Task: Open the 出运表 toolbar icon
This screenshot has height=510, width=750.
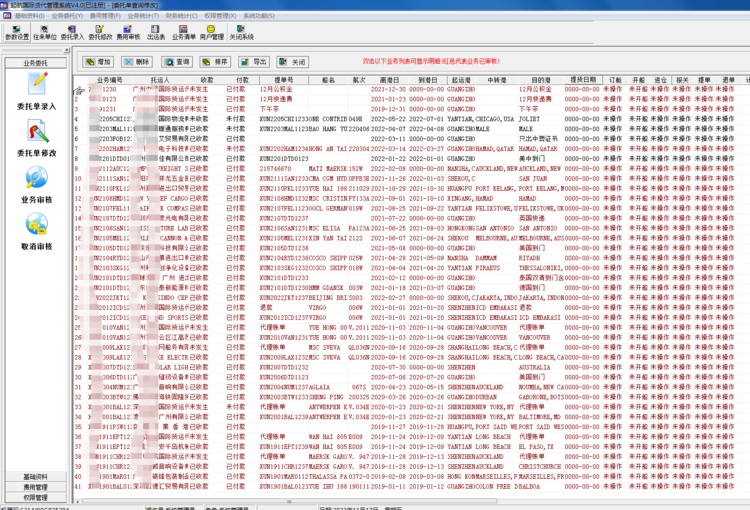Action: click(156, 30)
